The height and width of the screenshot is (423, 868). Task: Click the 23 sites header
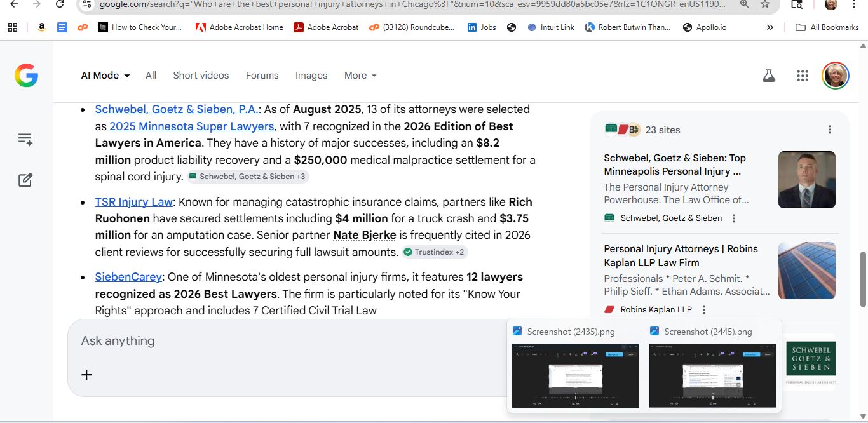[x=663, y=130]
